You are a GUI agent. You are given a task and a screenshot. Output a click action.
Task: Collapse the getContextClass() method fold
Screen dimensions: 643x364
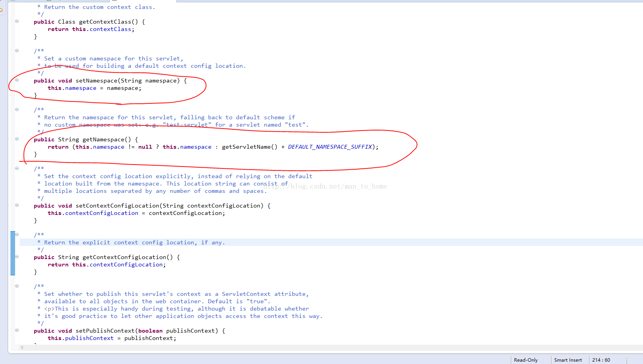pos(17,21)
